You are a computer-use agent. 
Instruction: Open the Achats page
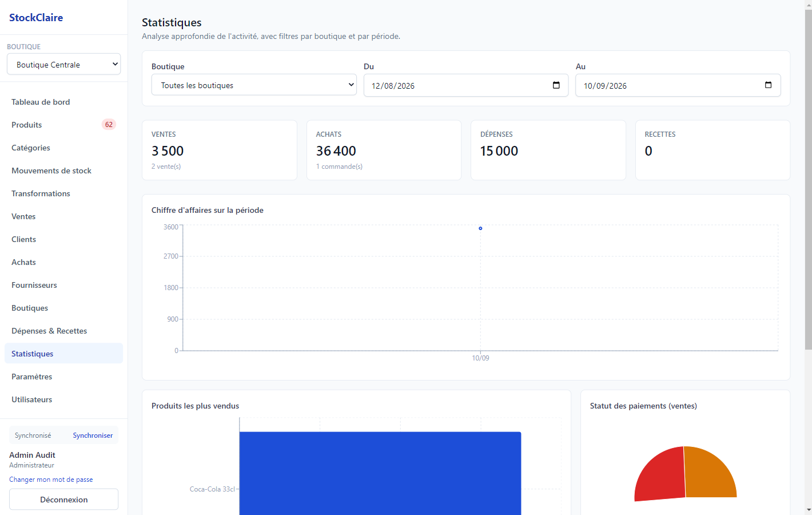click(63, 262)
